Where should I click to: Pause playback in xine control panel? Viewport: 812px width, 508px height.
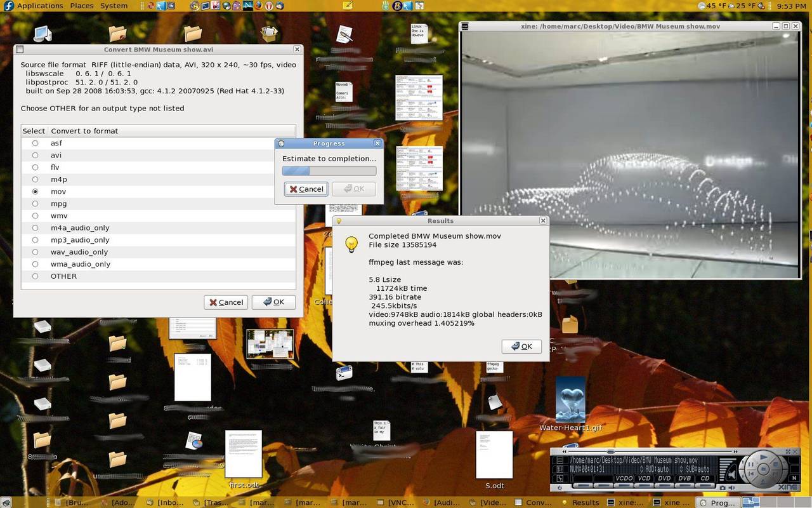click(x=750, y=464)
